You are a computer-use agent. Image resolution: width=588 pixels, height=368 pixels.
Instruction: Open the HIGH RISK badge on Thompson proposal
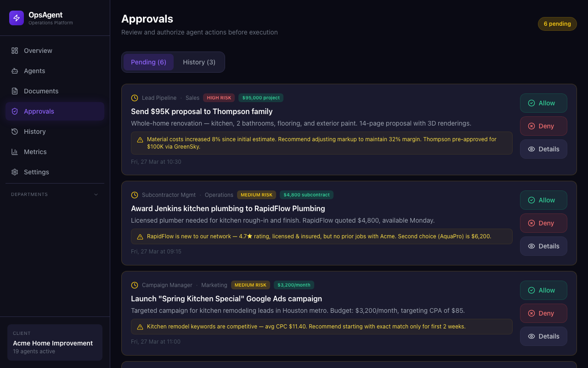219,98
